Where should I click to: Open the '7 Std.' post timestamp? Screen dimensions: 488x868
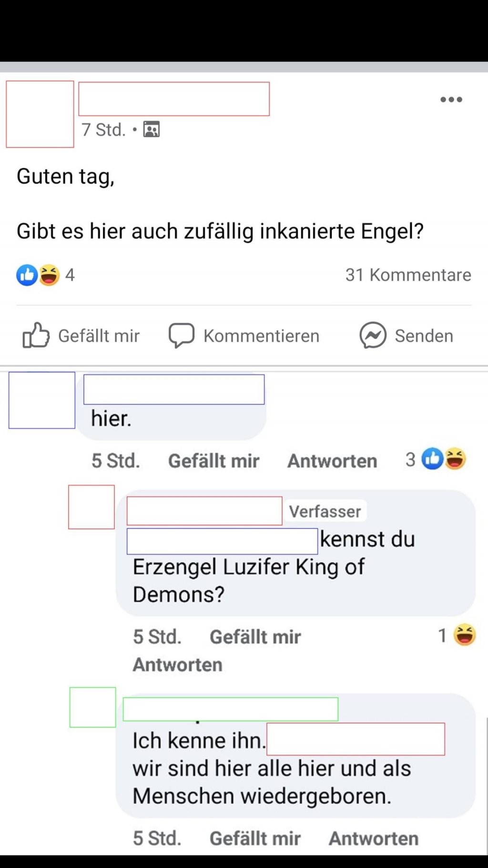(103, 130)
